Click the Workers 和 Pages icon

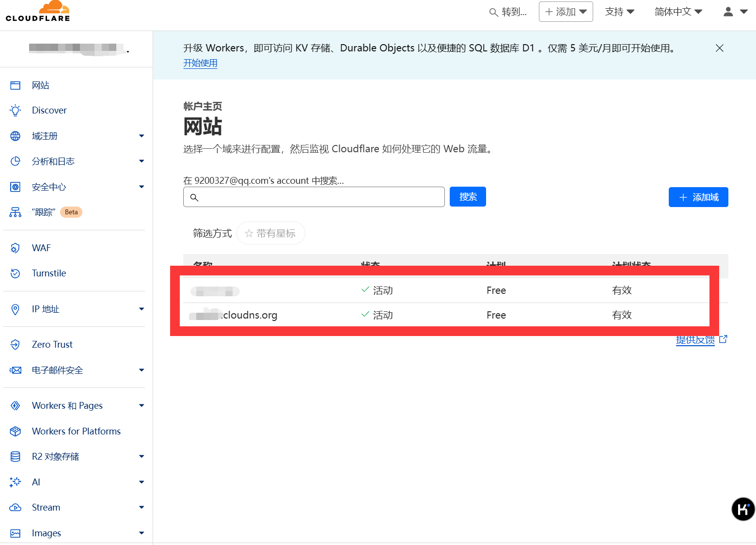(16, 406)
